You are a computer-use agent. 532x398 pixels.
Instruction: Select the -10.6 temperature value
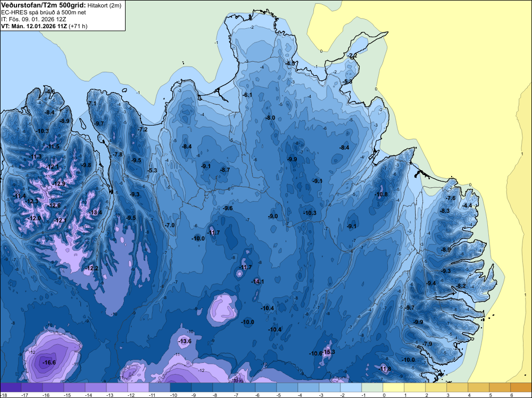pos(315,353)
